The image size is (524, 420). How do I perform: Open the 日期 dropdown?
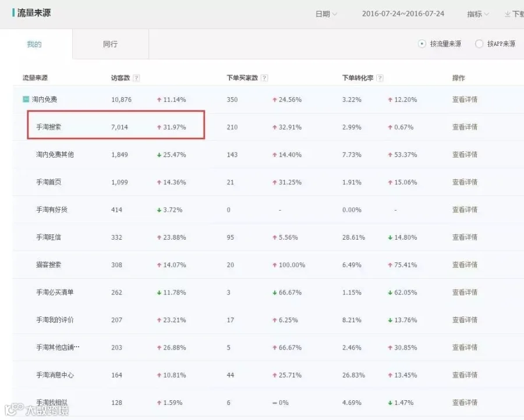326,14
